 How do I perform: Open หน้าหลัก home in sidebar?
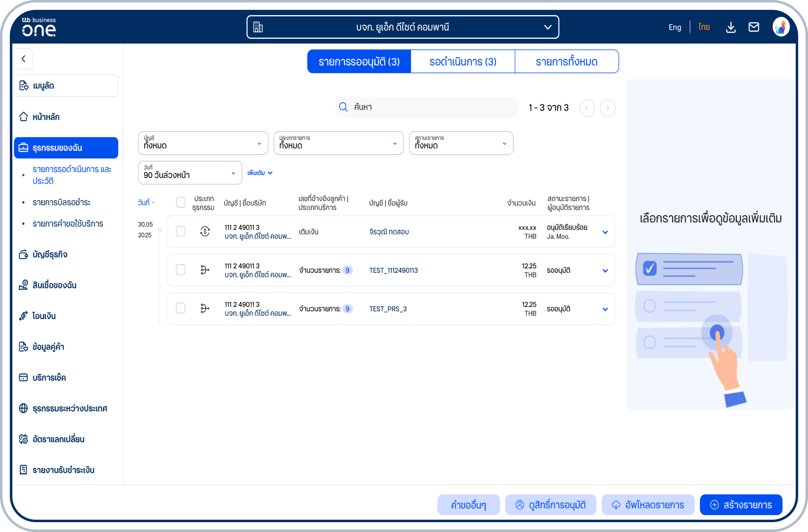click(x=46, y=117)
